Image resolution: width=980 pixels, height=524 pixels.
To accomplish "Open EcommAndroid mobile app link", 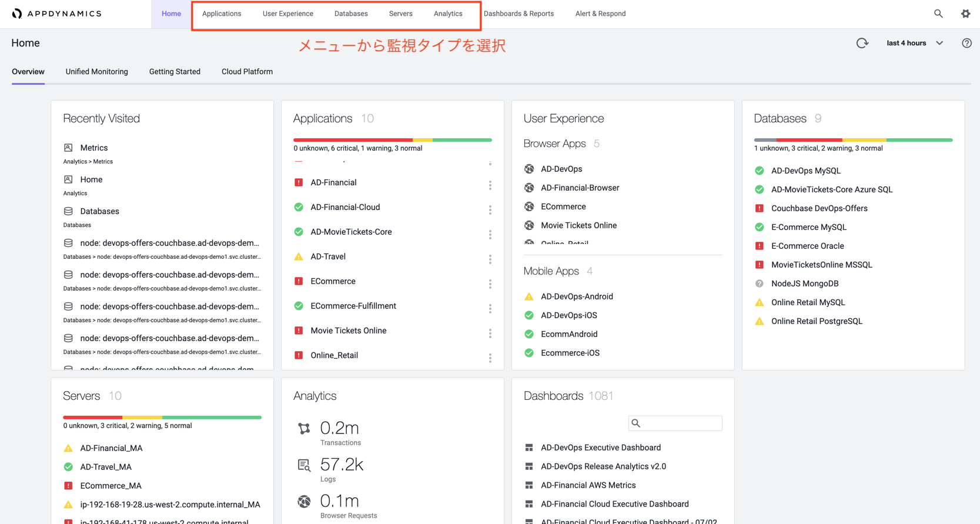I will click(x=569, y=334).
